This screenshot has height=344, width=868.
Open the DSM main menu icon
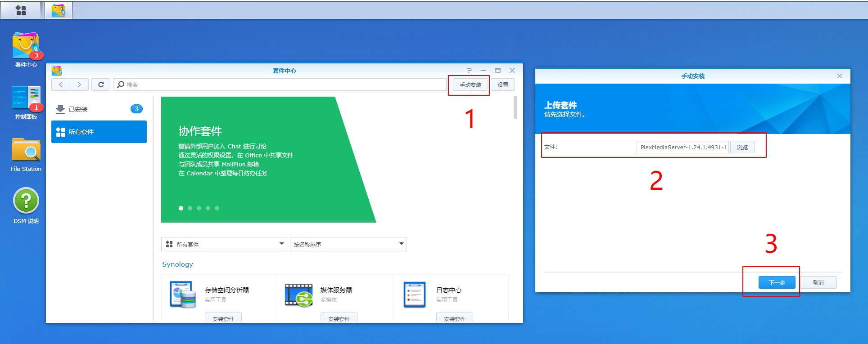click(x=21, y=10)
